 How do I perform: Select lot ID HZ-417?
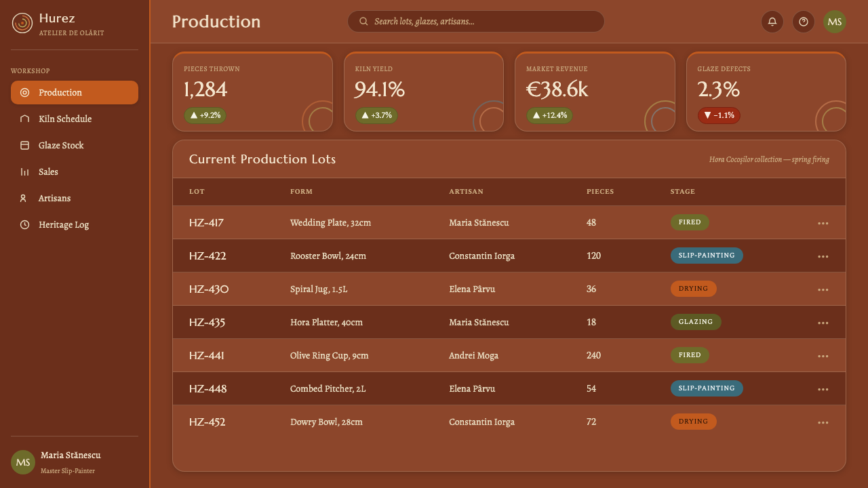[x=206, y=223]
